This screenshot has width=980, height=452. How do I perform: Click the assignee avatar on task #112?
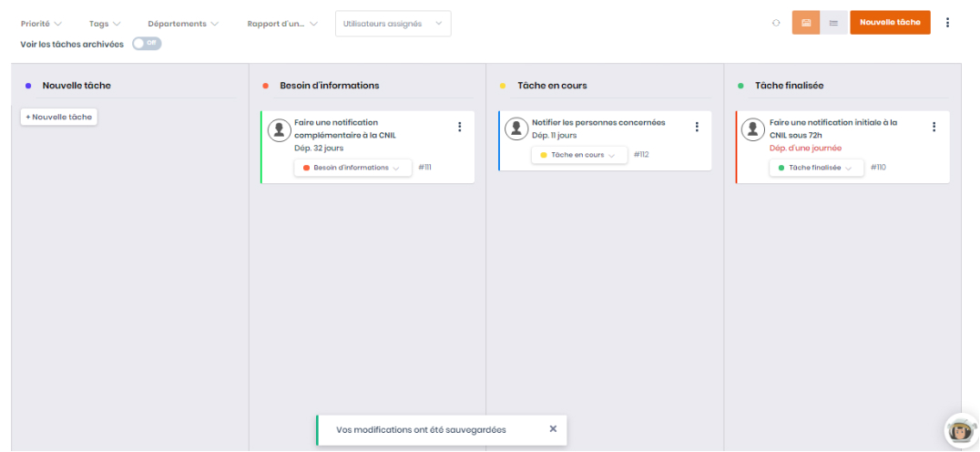point(516,129)
